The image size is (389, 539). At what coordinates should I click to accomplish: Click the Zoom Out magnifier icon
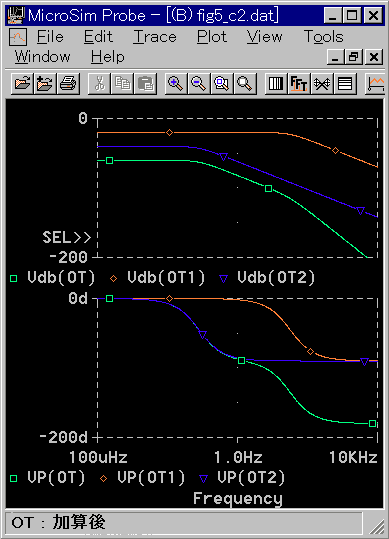point(198,84)
